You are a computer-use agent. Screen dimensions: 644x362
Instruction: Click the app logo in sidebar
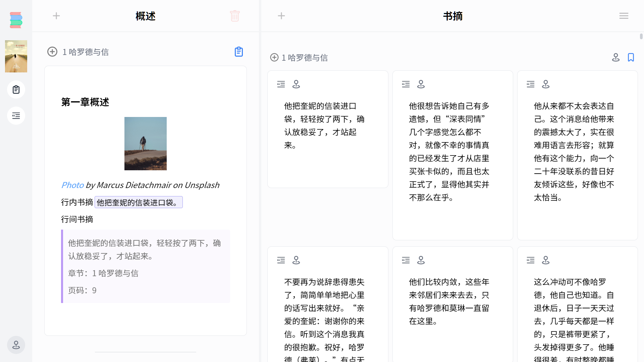16,20
